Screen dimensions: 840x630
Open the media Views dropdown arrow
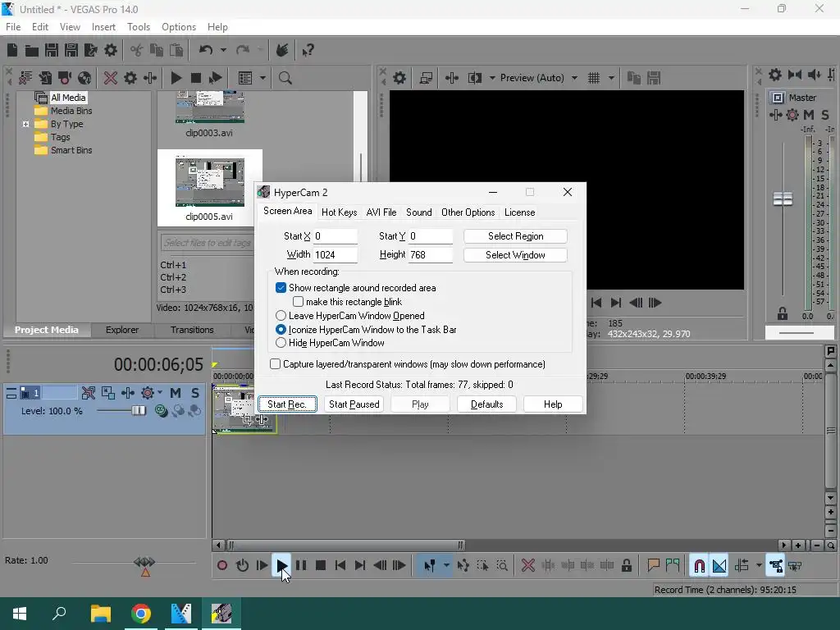click(262, 78)
